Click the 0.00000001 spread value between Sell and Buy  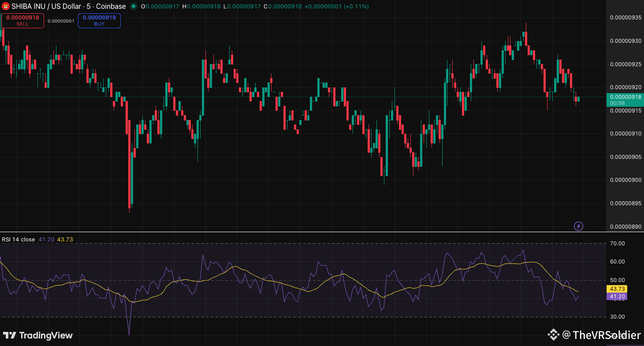(x=61, y=21)
